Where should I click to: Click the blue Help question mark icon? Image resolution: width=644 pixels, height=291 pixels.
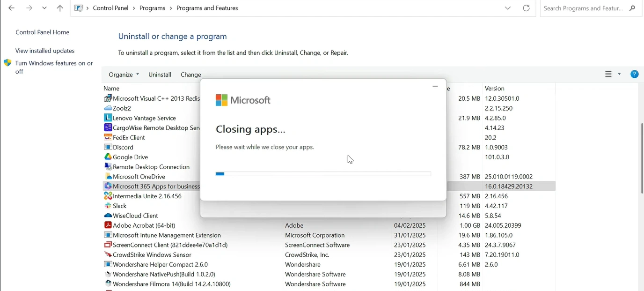(634, 74)
